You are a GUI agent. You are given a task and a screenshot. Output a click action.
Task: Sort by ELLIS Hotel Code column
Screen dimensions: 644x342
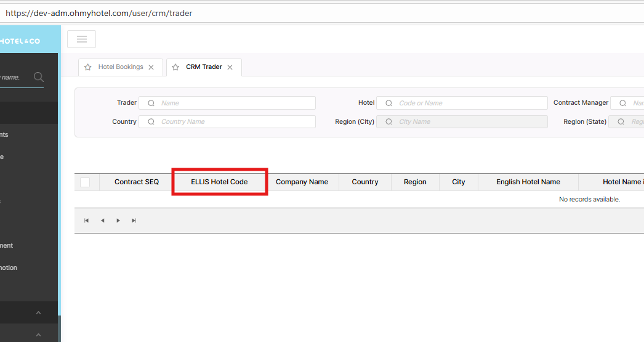click(219, 182)
